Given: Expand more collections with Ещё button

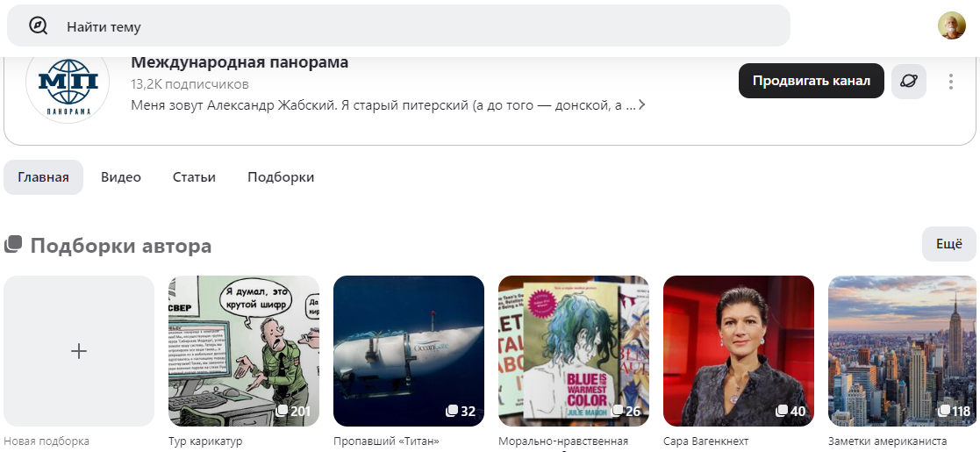Looking at the screenshot, I should click(x=948, y=245).
